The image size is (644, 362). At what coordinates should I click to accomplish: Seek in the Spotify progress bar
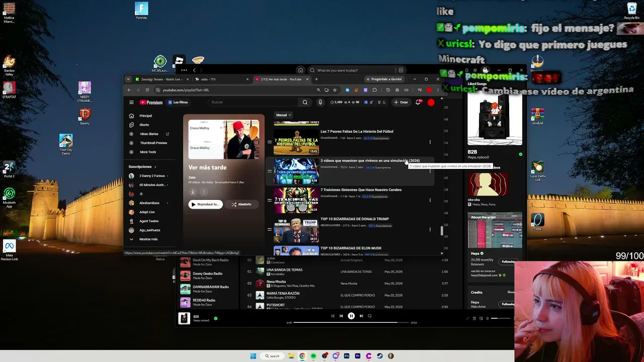(x=351, y=322)
